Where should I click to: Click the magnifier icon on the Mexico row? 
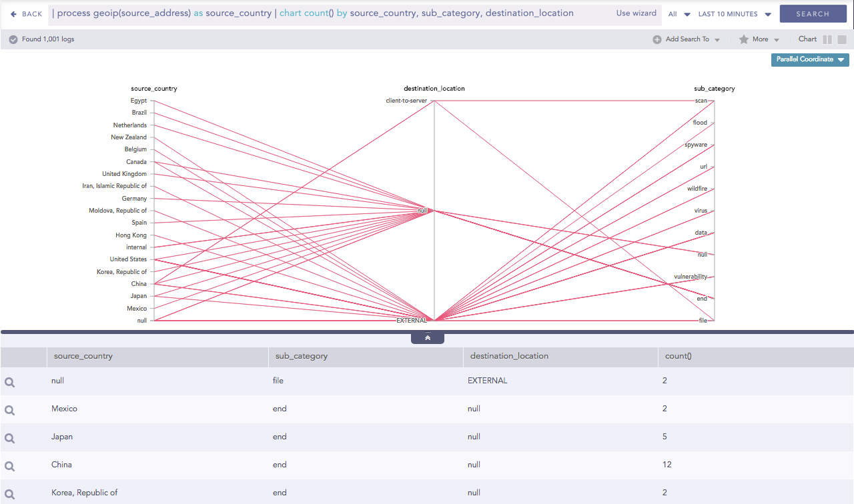click(x=10, y=409)
